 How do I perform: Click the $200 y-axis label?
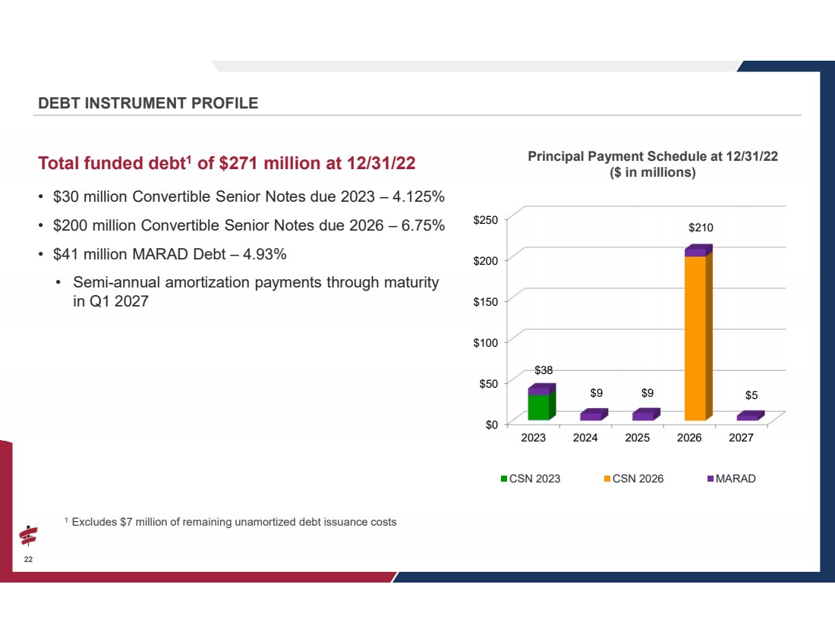486,260
